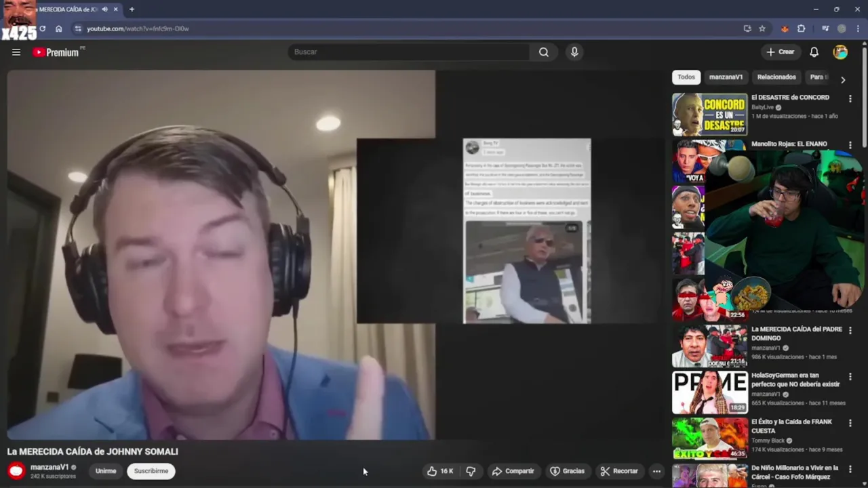View site information icon in address bar
Image resolution: width=868 pixels, height=488 pixels.
[x=78, y=28]
